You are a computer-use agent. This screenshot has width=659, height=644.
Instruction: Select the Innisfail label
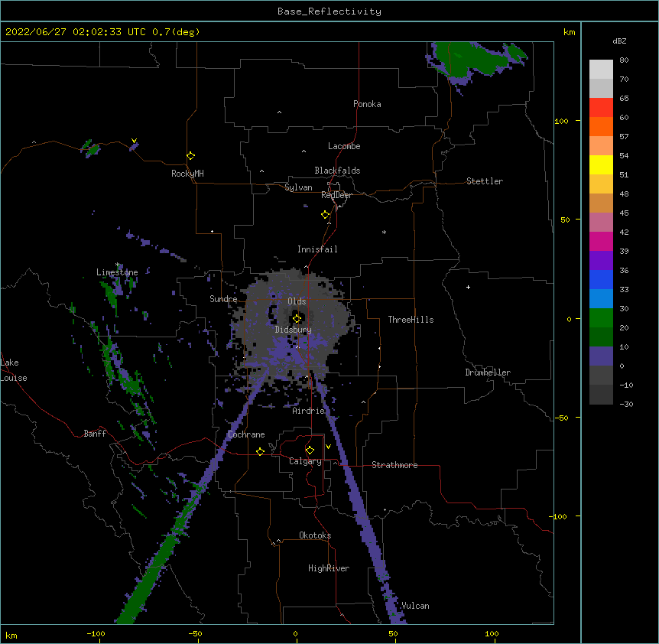click(317, 249)
